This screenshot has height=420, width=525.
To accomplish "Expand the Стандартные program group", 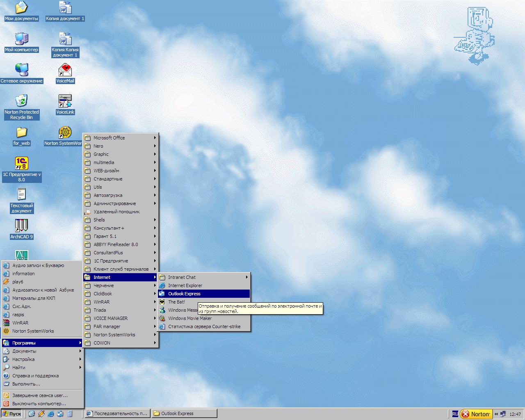I will (121, 179).
